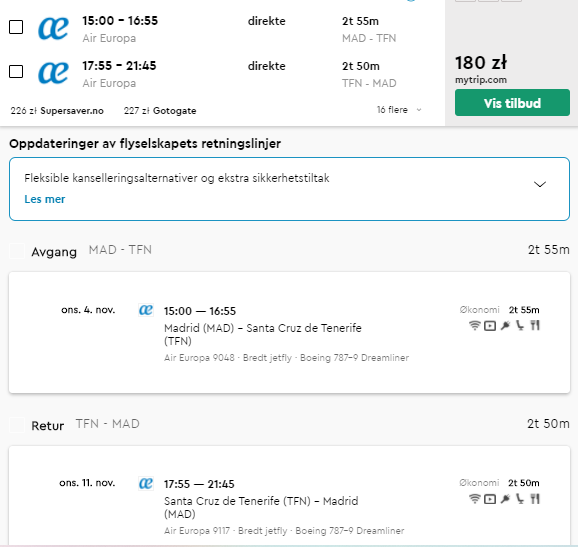Viewport: 578px width, 547px height.
Task: Click the meal icon on return flight
Action: tap(535, 499)
